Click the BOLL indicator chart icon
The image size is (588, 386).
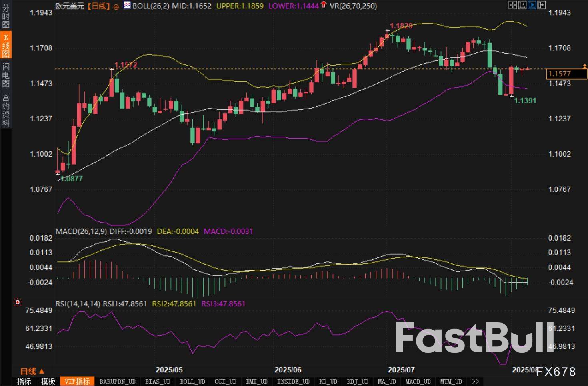(x=127, y=6)
